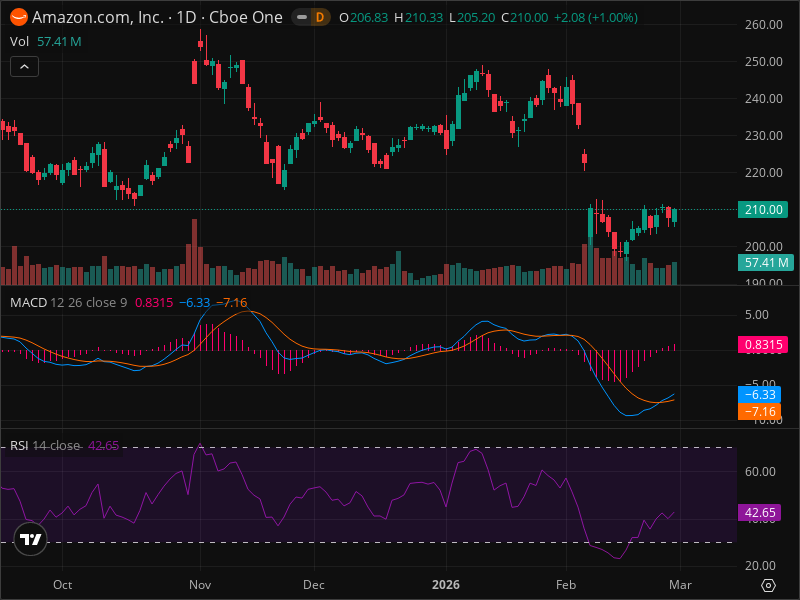Click the 57.41 M volume axis label

[x=765, y=263]
